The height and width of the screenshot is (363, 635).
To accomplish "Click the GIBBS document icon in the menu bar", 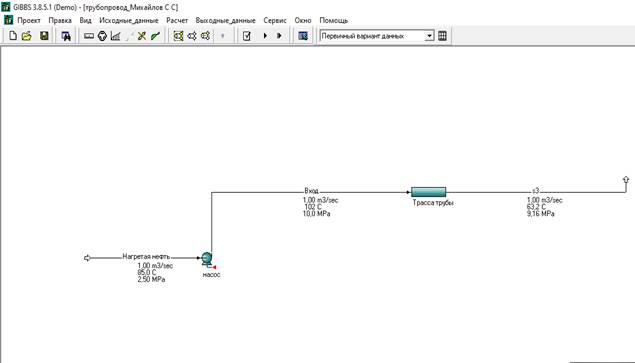I will point(9,20).
